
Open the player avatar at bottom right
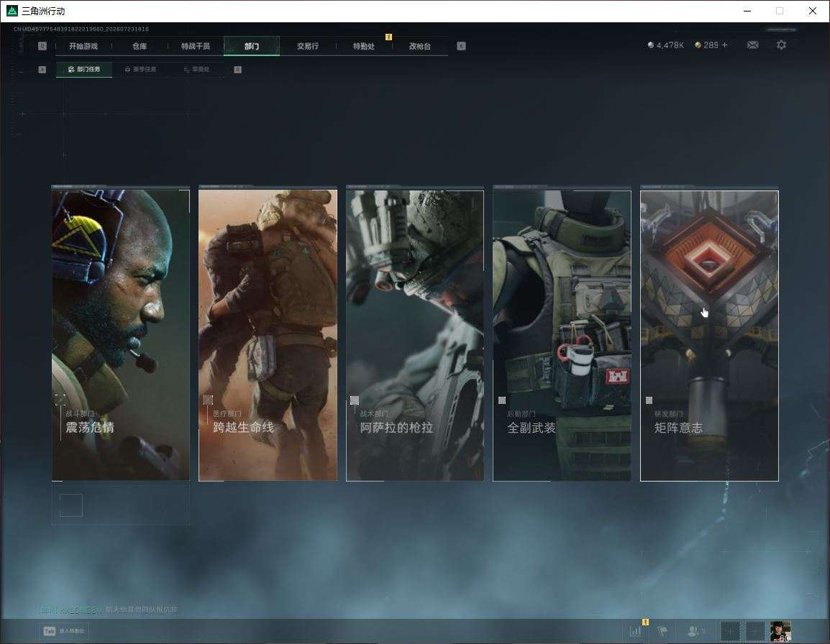coord(780,631)
